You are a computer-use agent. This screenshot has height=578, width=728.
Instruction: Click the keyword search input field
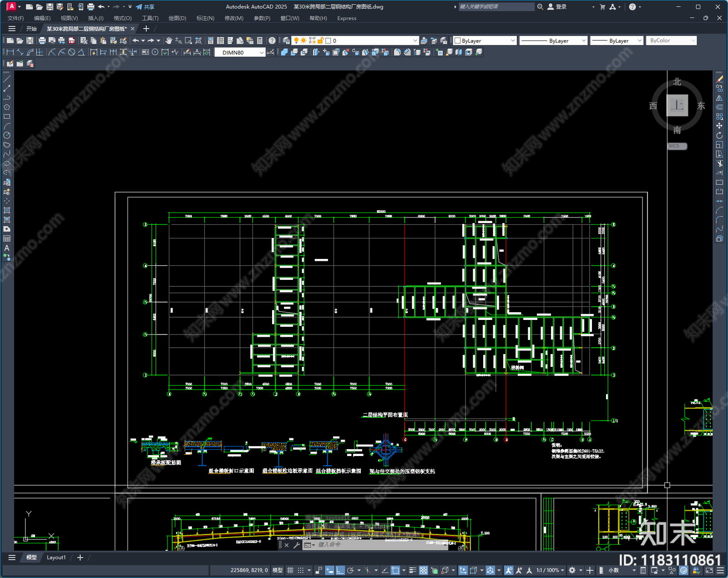496,7
